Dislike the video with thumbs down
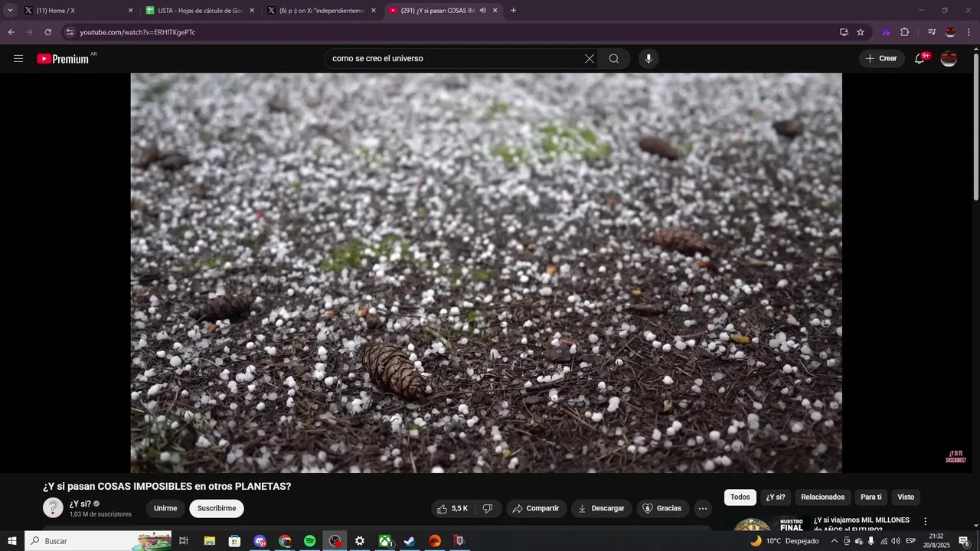The height and width of the screenshot is (551, 980). click(488, 508)
